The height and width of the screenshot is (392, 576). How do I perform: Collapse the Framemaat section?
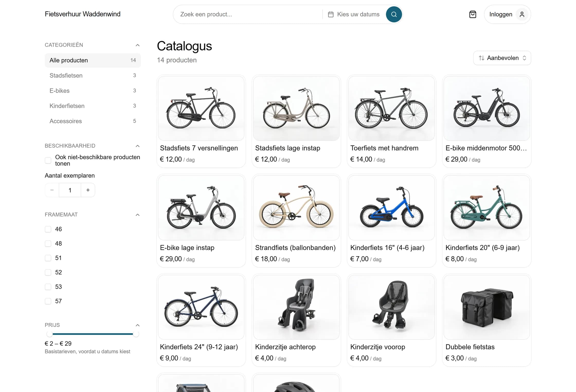coord(138,215)
